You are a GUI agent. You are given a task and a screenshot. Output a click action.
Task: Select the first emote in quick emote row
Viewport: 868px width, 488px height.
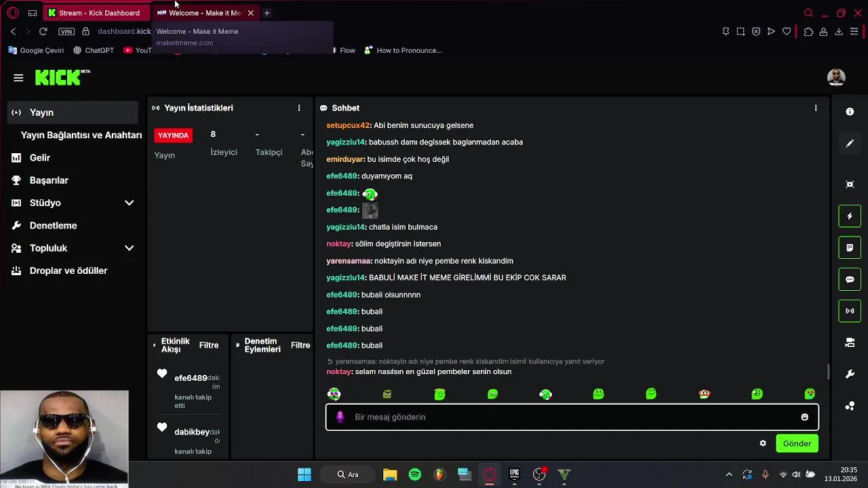pos(334,394)
